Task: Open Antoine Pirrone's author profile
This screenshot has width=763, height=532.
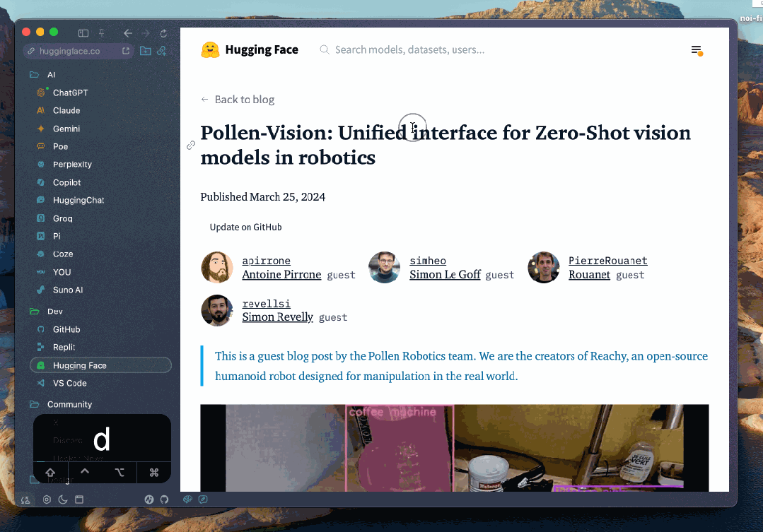Action: [281, 275]
